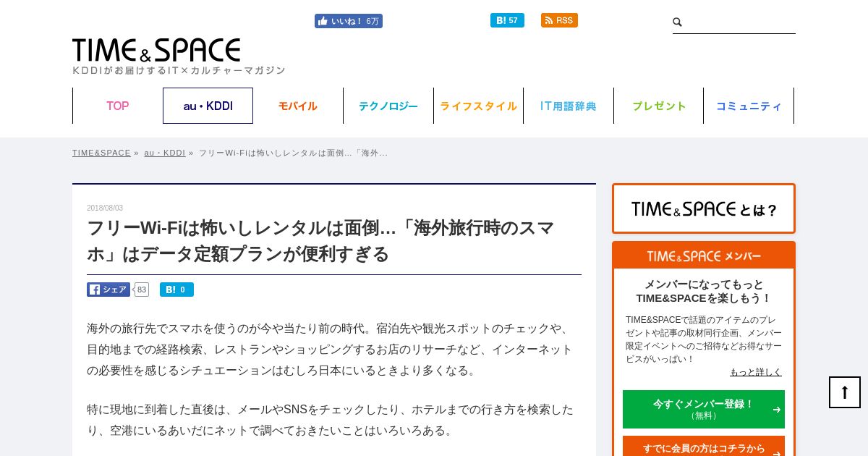Click the TIME&SPACE site logo

click(x=156, y=50)
